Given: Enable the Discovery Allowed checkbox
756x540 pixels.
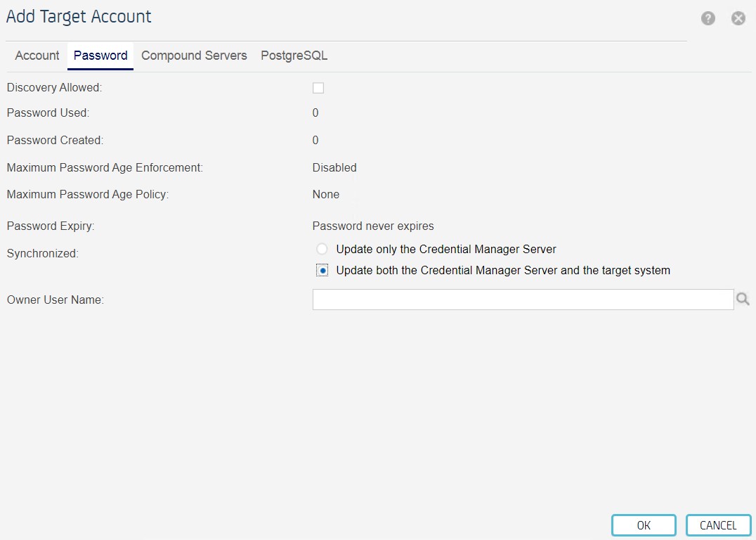Looking at the screenshot, I should coord(318,87).
